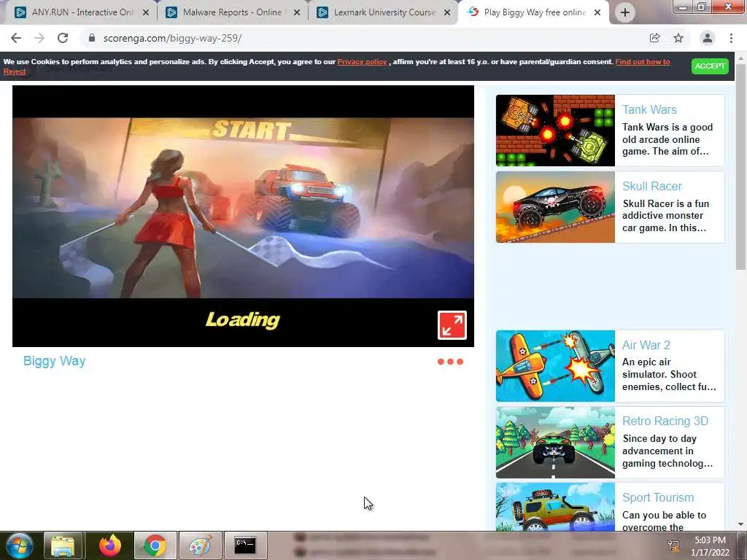This screenshot has width=747, height=560.
Task: Open File Explorer from the taskbar
Action: [x=63, y=545]
